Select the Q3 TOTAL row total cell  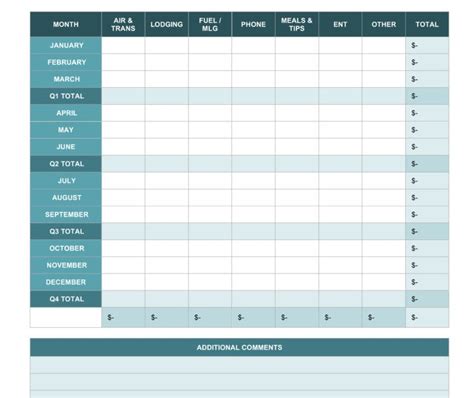[x=427, y=232]
